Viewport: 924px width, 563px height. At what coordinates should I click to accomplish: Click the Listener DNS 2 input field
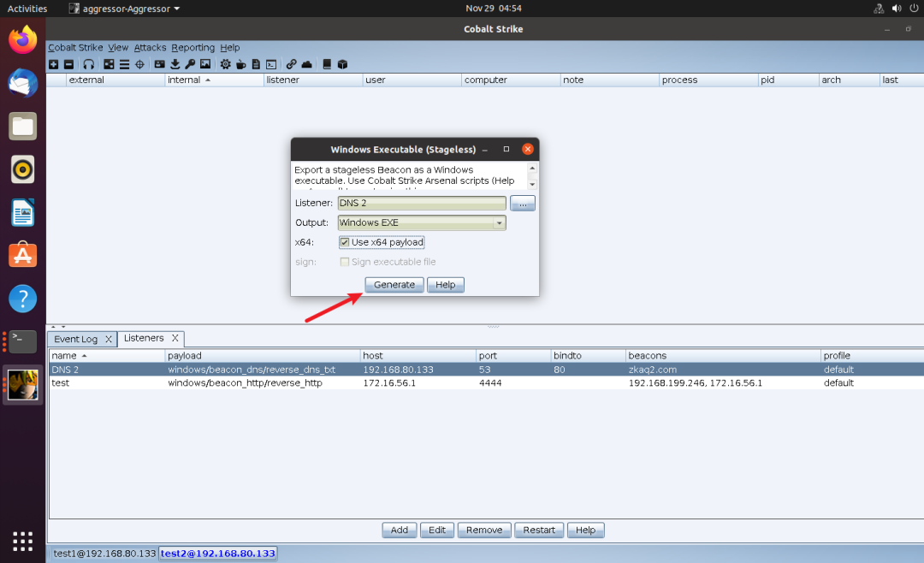pyautogui.click(x=421, y=203)
